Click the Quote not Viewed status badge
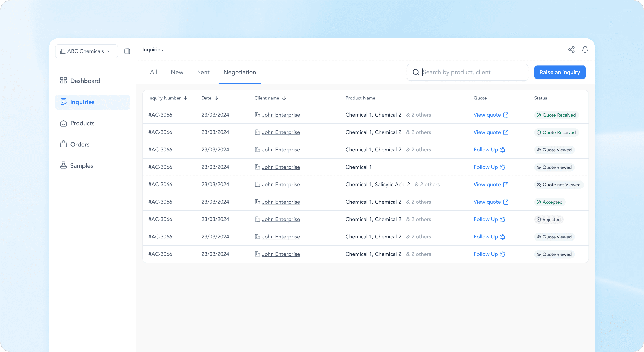 pos(558,185)
